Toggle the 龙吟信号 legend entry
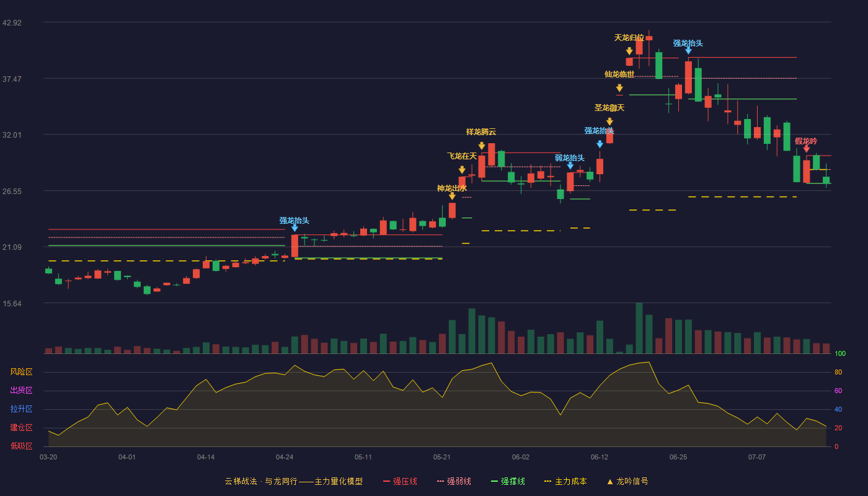 627,481
